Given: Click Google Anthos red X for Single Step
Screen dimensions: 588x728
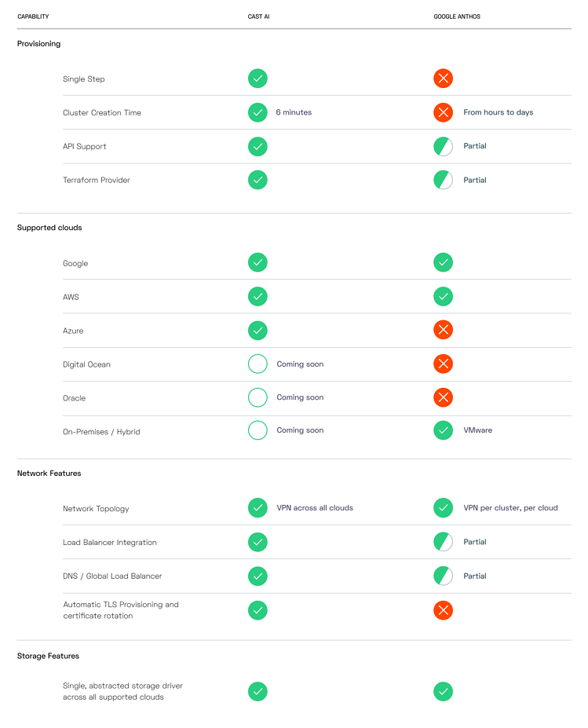Looking at the screenshot, I should [444, 79].
